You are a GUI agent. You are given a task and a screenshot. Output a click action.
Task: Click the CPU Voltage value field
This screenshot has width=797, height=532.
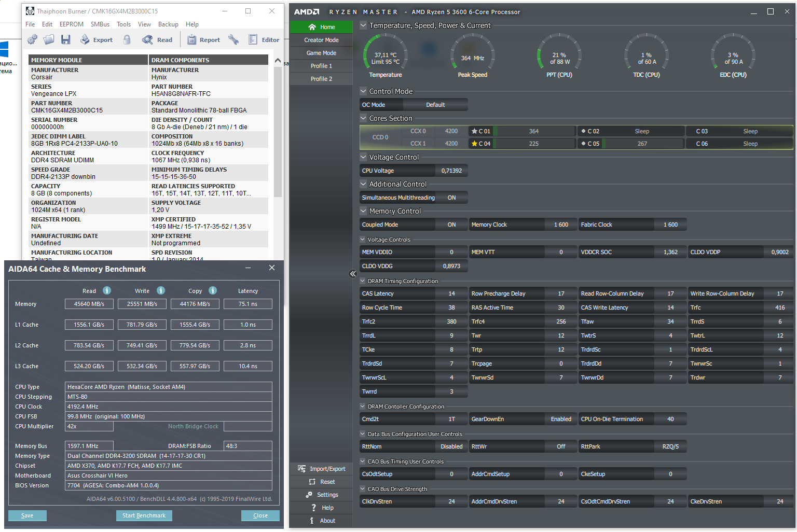[452, 171]
